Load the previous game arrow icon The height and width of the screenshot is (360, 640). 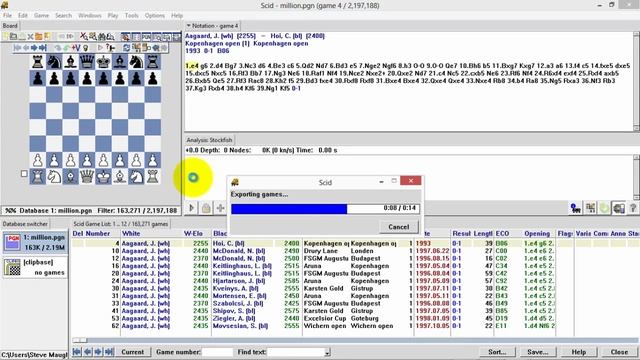pyautogui.click(x=61, y=36)
